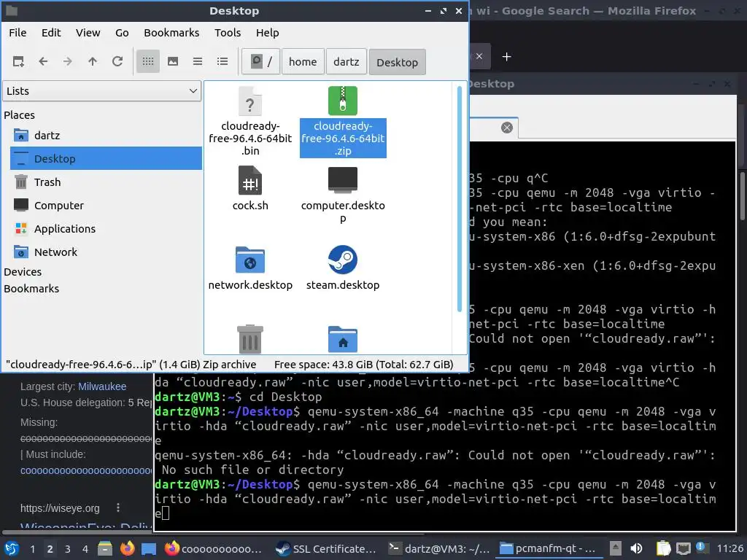Go up to parent folder with up arrow
This screenshot has height=560, width=747.
tap(93, 61)
